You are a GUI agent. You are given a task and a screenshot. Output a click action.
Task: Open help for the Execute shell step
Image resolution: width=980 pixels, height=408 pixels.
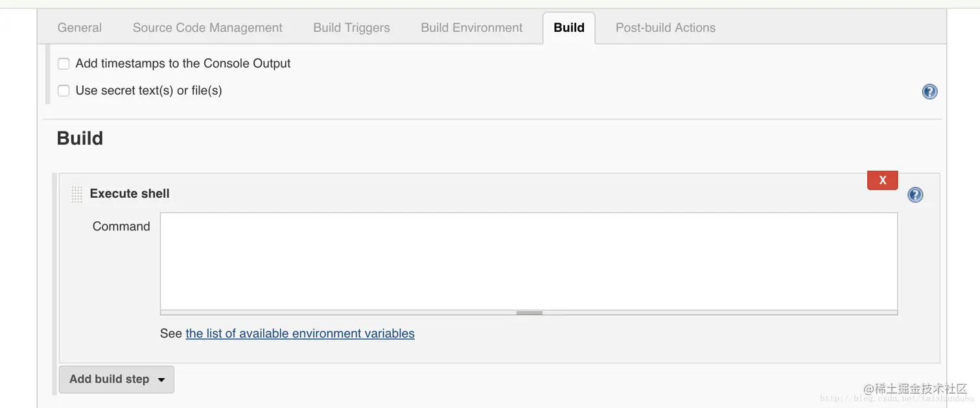(915, 195)
